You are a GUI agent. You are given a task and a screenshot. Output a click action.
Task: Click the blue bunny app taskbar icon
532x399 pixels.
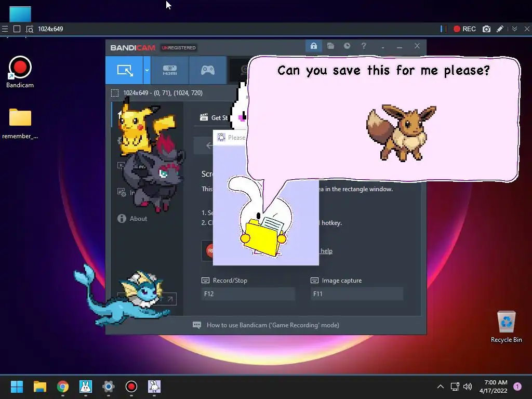(86, 387)
